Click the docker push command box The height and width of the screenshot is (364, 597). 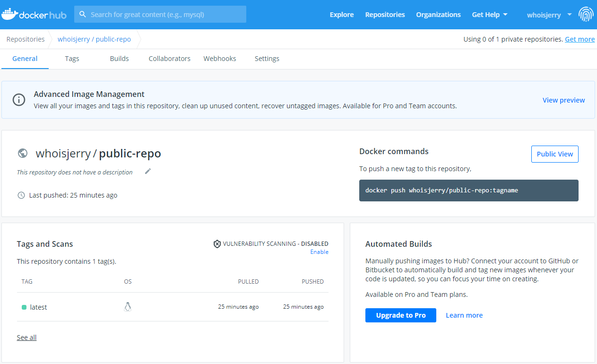(x=469, y=191)
